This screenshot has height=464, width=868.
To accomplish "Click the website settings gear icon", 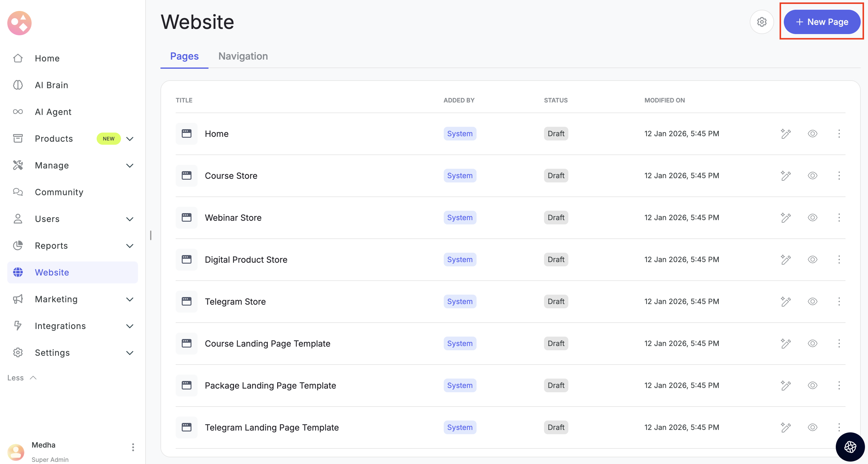I will [762, 22].
